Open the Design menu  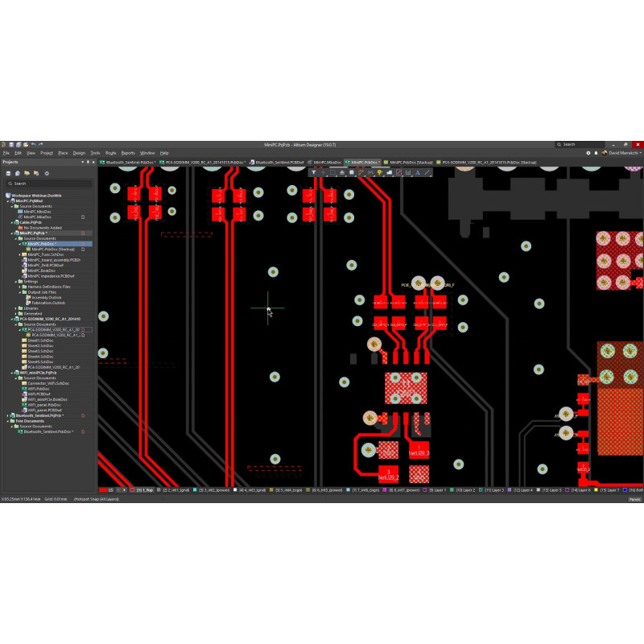79,152
